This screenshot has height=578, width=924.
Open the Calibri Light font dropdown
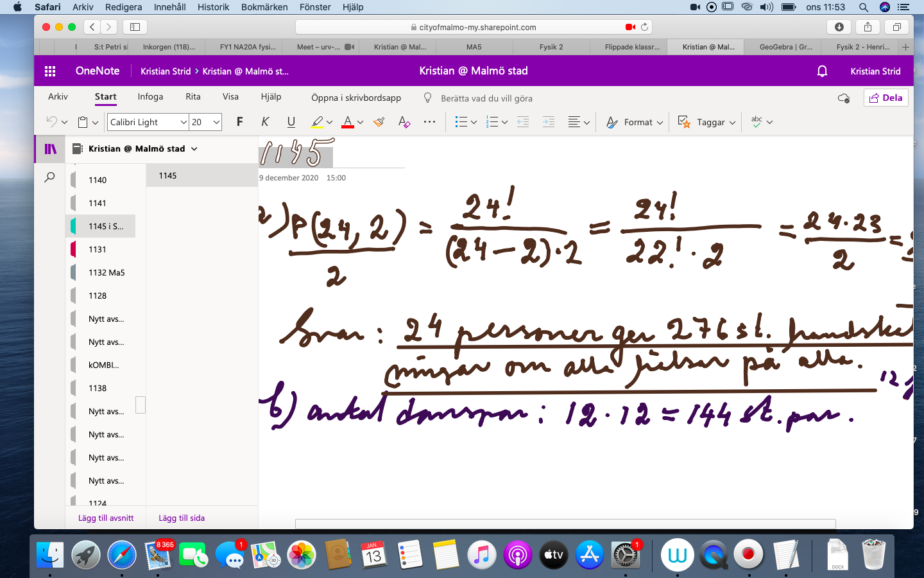[x=184, y=122]
